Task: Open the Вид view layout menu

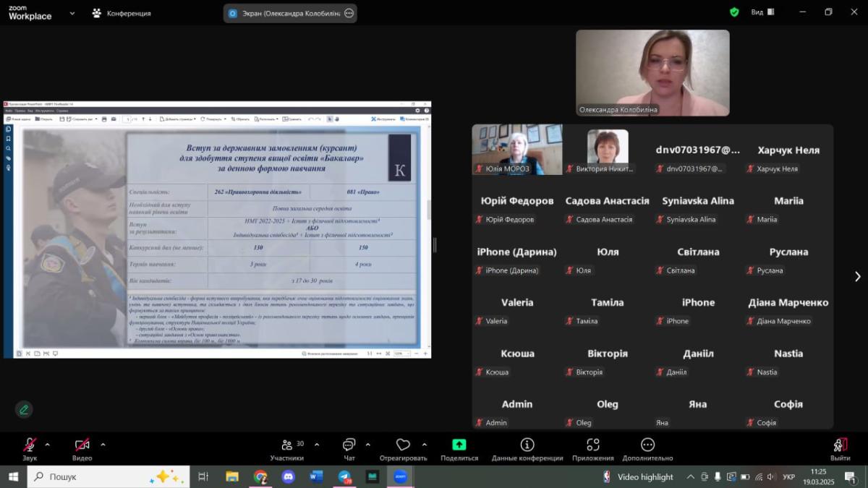Action: click(762, 12)
